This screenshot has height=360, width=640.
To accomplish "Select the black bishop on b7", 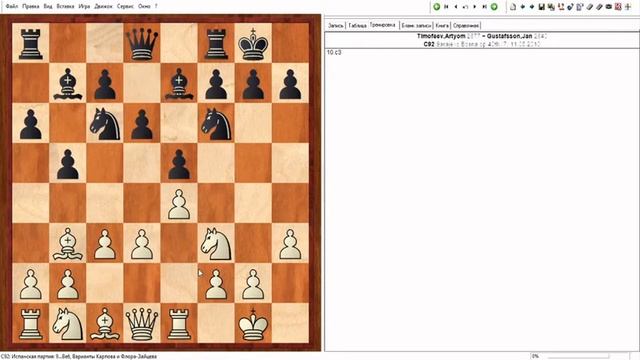I will (x=68, y=83).
